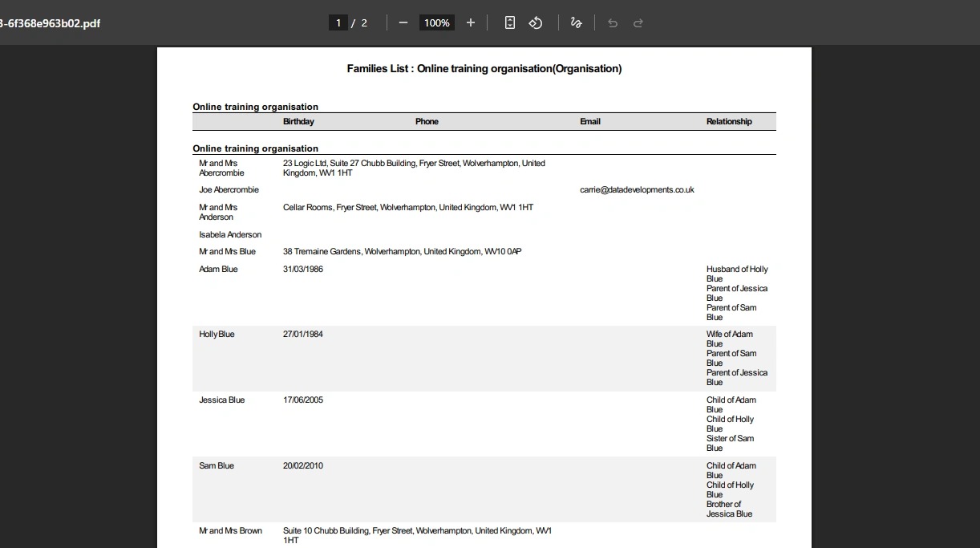The image size is (980, 548).
Task: Click the 23 Logic Ltd address line
Action: pos(414,168)
